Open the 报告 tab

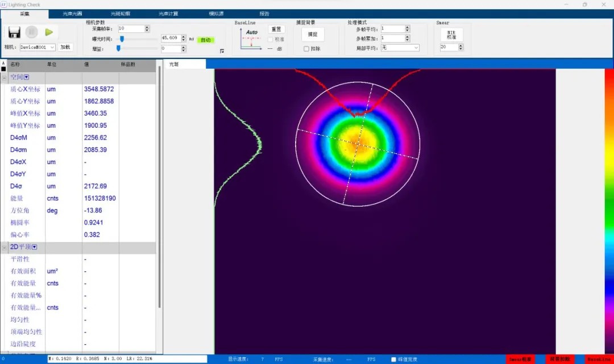pyautogui.click(x=264, y=13)
